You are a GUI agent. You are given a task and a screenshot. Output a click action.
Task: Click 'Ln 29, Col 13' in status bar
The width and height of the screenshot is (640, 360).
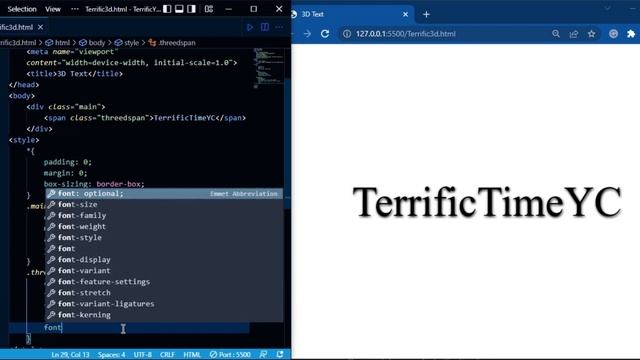point(70,355)
